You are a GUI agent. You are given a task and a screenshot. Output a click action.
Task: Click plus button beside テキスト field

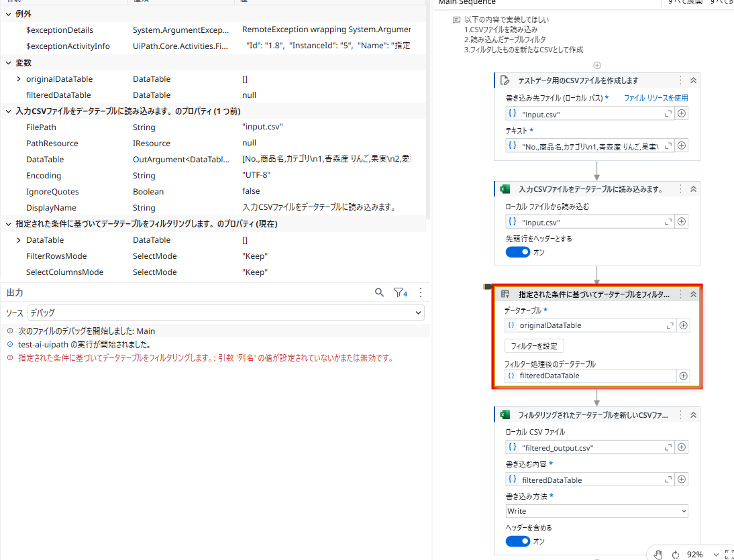tap(682, 146)
